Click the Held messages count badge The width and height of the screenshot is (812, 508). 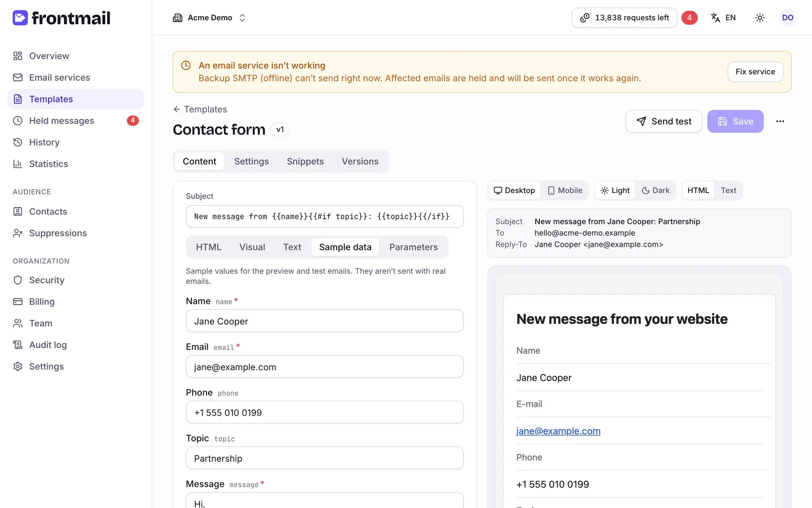[x=133, y=121]
